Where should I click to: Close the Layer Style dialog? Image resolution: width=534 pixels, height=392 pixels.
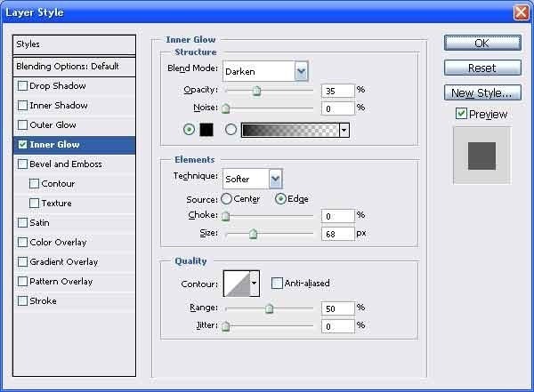pyautogui.click(x=521, y=12)
